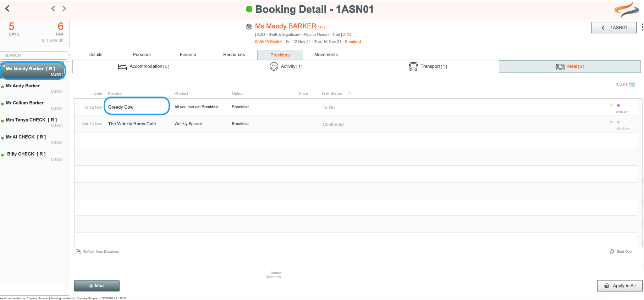Open the Movements tab
This screenshot has height=300, width=644.
click(x=326, y=55)
